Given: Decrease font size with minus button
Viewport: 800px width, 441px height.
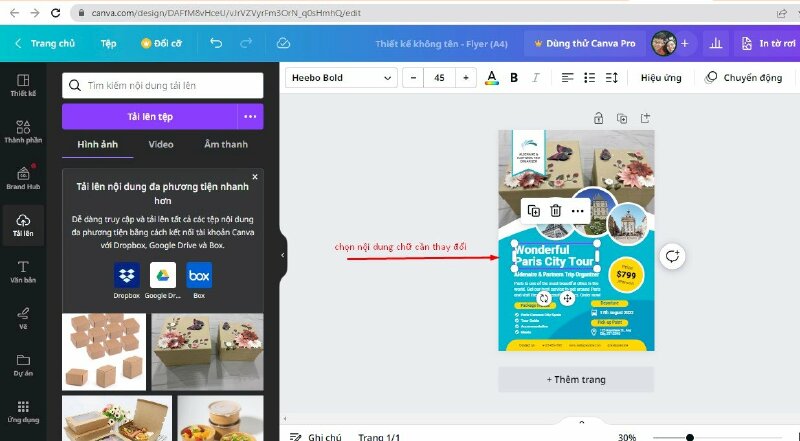Looking at the screenshot, I should coord(413,78).
